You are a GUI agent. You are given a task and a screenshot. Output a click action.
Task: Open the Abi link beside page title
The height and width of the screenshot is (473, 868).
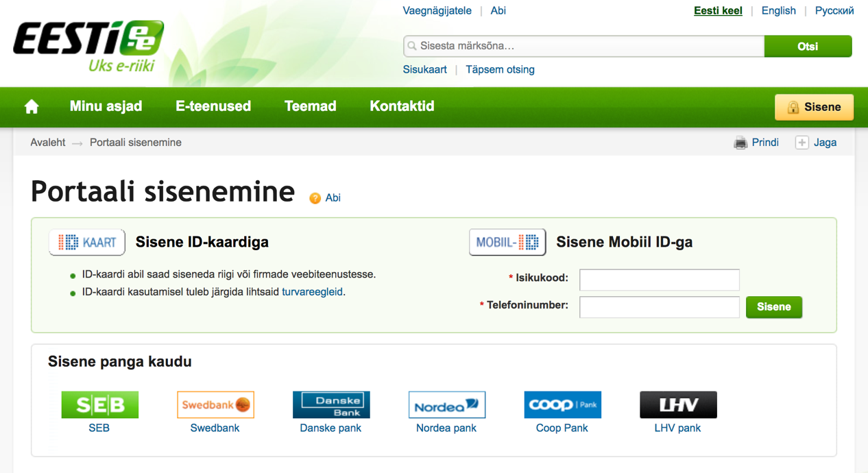tap(333, 198)
